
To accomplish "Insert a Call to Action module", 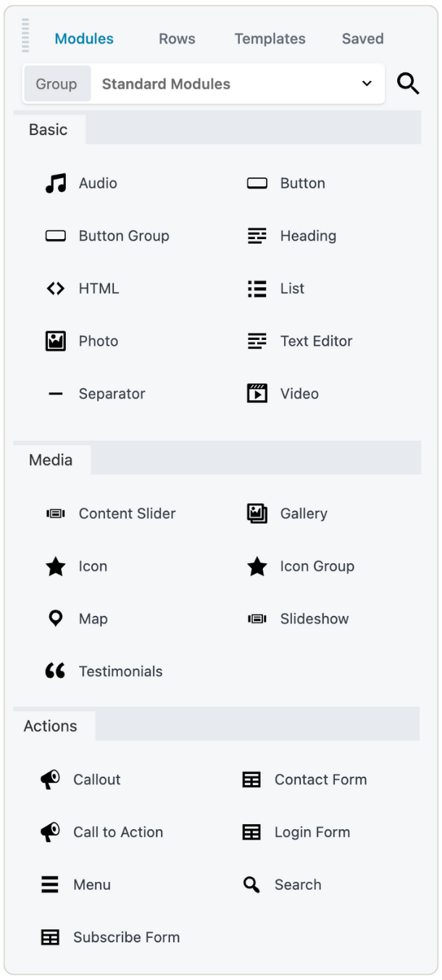I will click(117, 832).
